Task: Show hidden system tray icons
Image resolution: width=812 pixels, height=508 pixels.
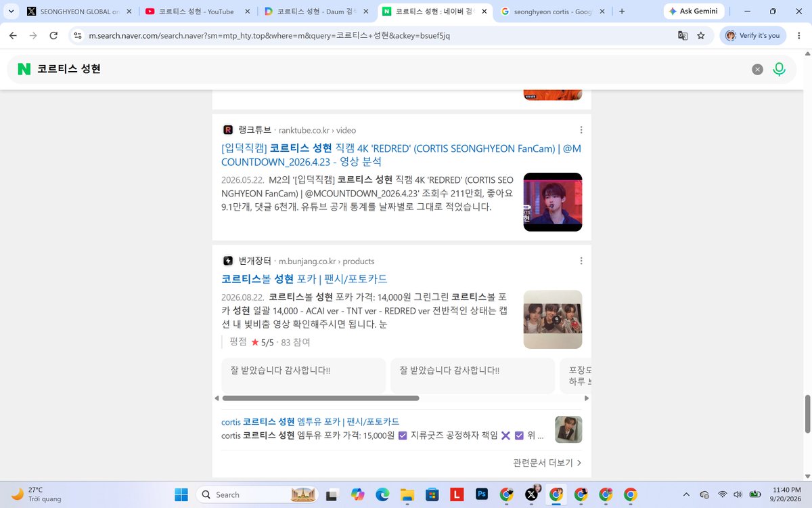Action: point(686,494)
